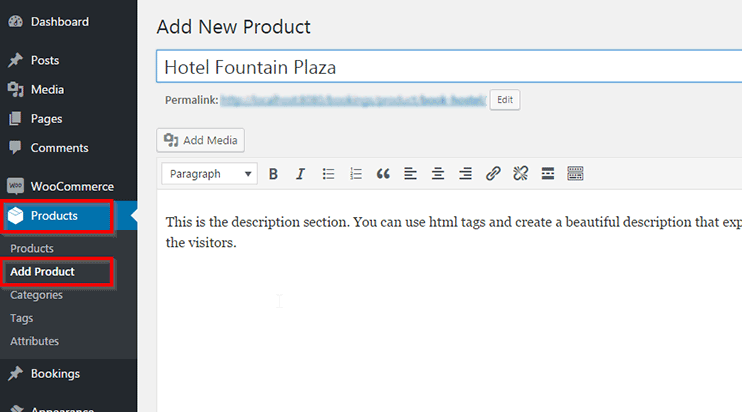
Task: Insert Read More tag
Action: (547, 174)
